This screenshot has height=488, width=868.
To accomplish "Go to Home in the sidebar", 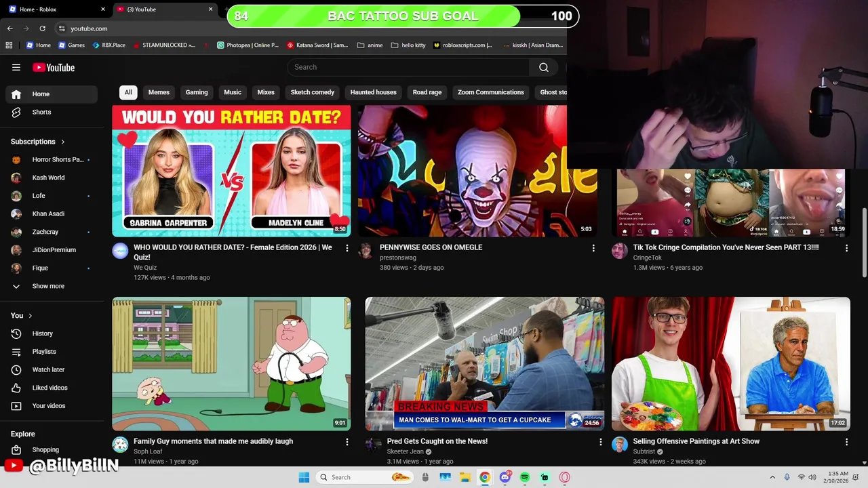I will coord(52,94).
